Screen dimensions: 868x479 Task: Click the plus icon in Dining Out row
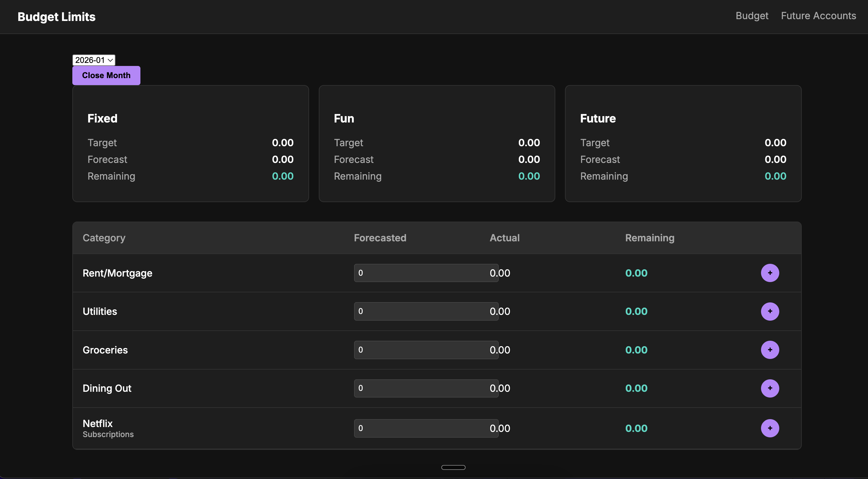tap(770, 388)
